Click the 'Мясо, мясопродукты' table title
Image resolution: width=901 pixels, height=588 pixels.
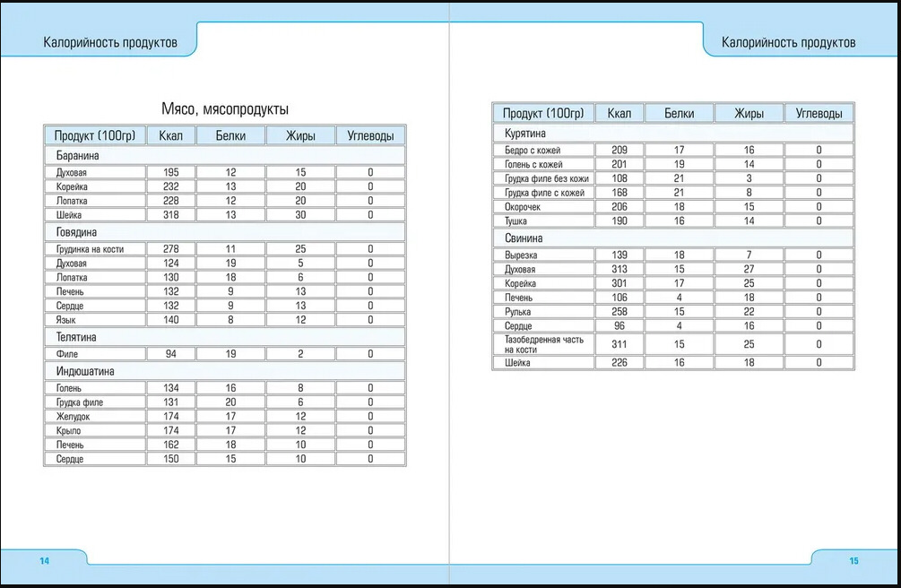click(x=224, y=108)
